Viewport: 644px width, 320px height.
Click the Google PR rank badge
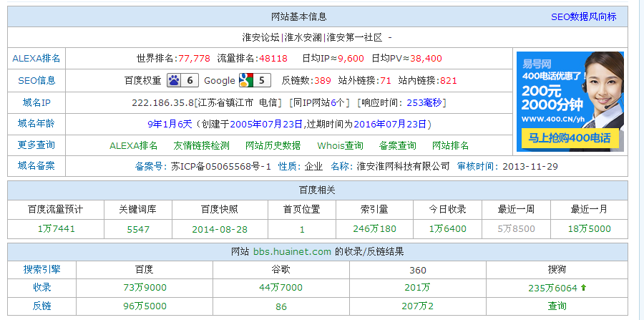click(255, 80)
